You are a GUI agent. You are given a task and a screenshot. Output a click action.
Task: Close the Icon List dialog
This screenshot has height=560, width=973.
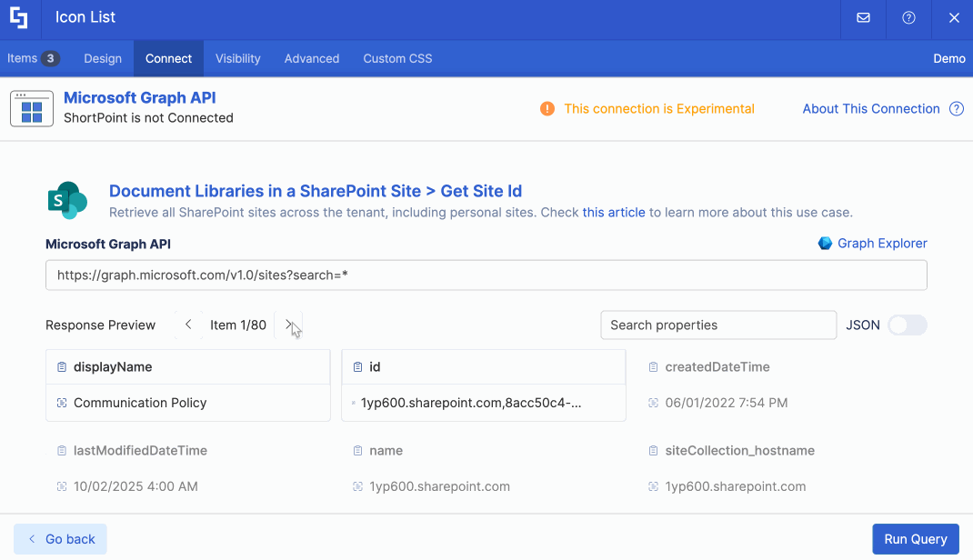tap(955, 17)
